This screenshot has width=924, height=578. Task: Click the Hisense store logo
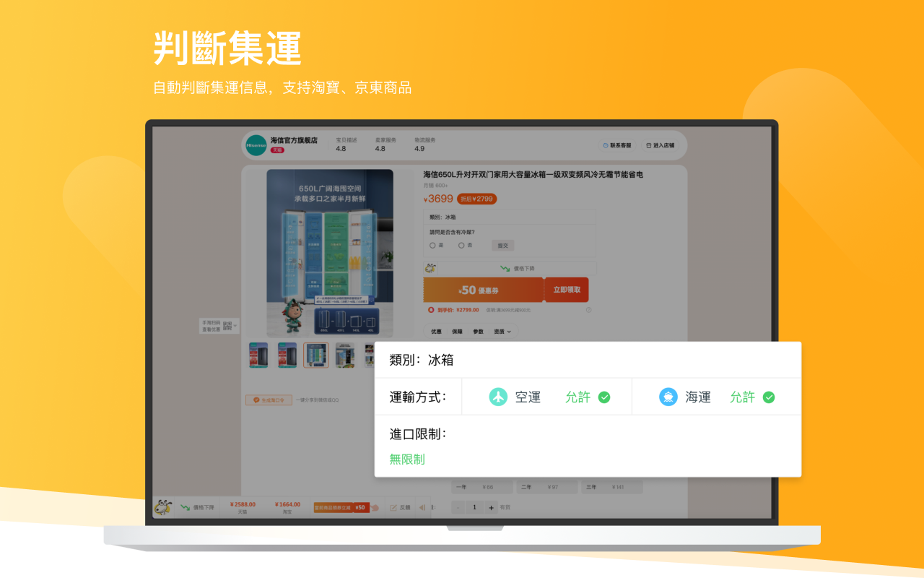256,145
